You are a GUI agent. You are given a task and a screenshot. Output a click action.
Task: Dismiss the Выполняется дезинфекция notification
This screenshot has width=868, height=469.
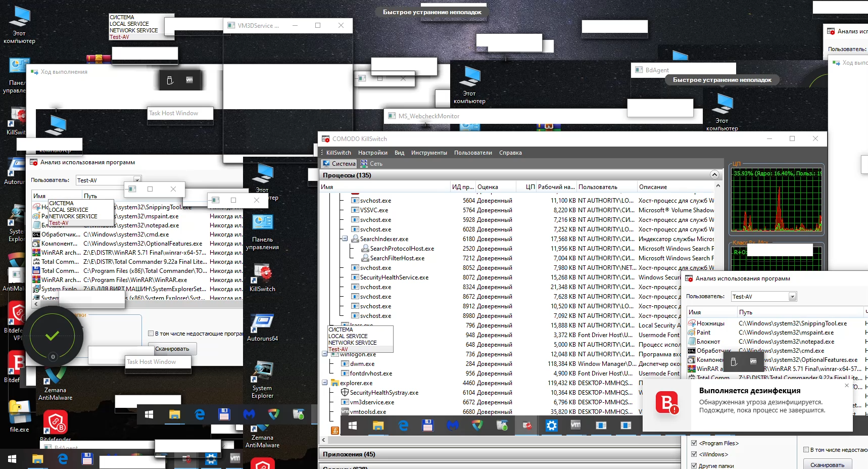tap(847, 386)
